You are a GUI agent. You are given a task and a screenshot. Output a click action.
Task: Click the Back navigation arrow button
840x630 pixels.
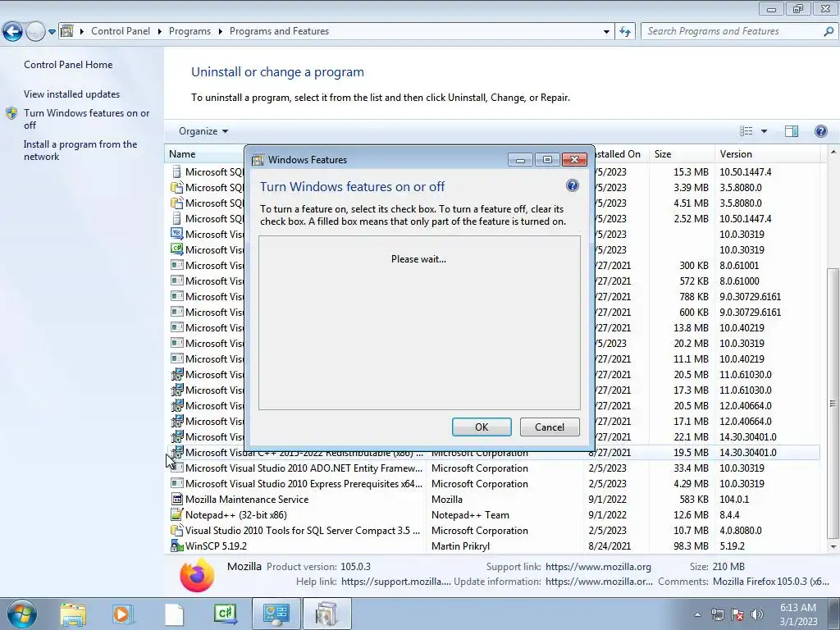pos(13,32)
